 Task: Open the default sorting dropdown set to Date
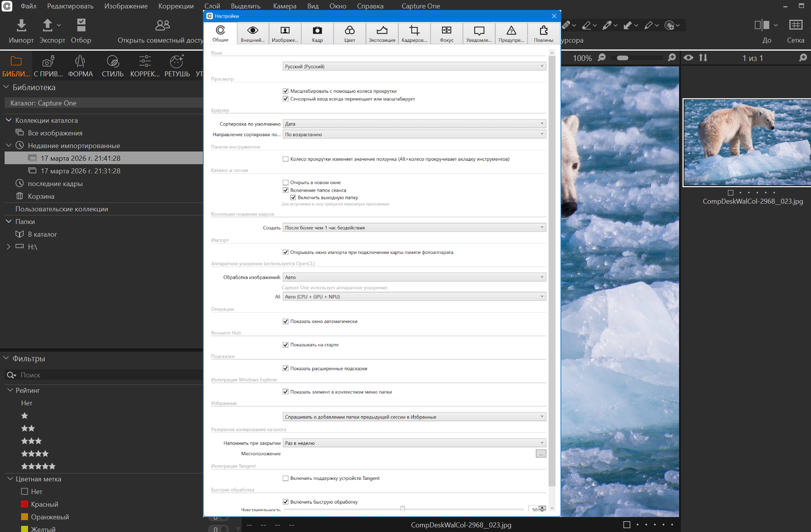[x=414, y=124]
